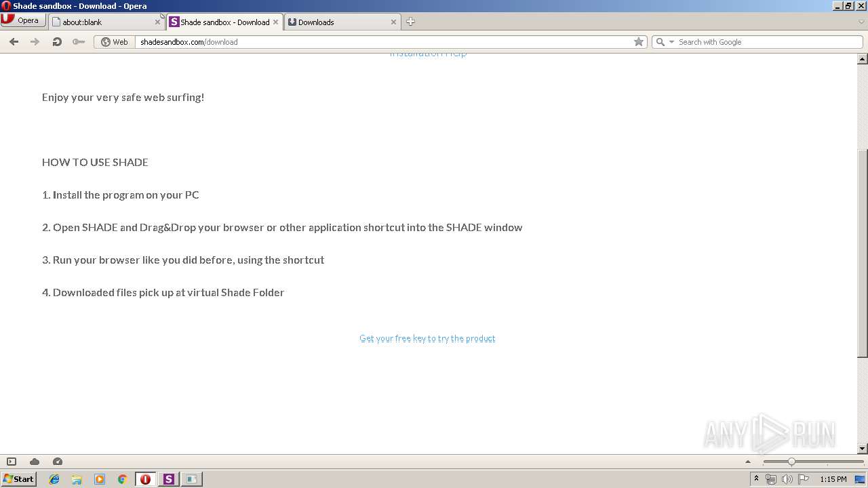Switch to the Downloads tab
868x488 pixels.
[x=342, y=22]
